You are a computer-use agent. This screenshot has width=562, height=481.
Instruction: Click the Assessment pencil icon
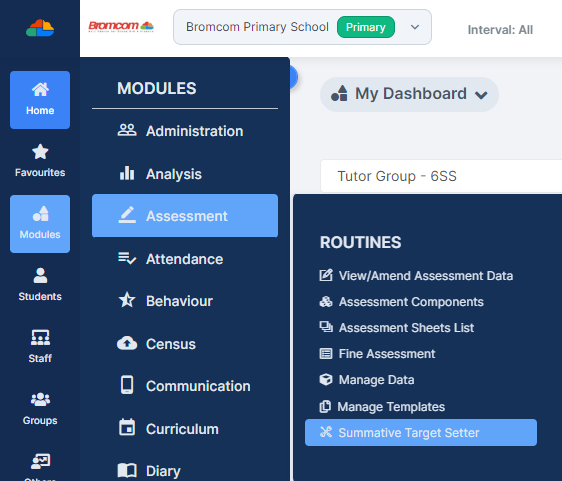127,215
